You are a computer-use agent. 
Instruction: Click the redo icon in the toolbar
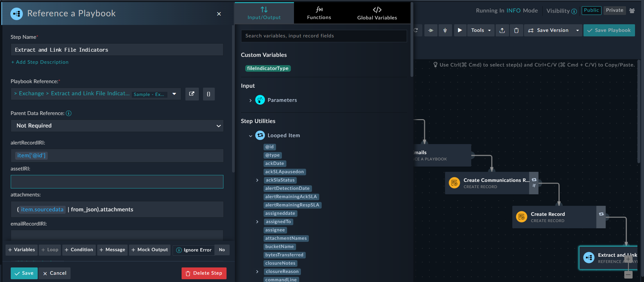416,30
